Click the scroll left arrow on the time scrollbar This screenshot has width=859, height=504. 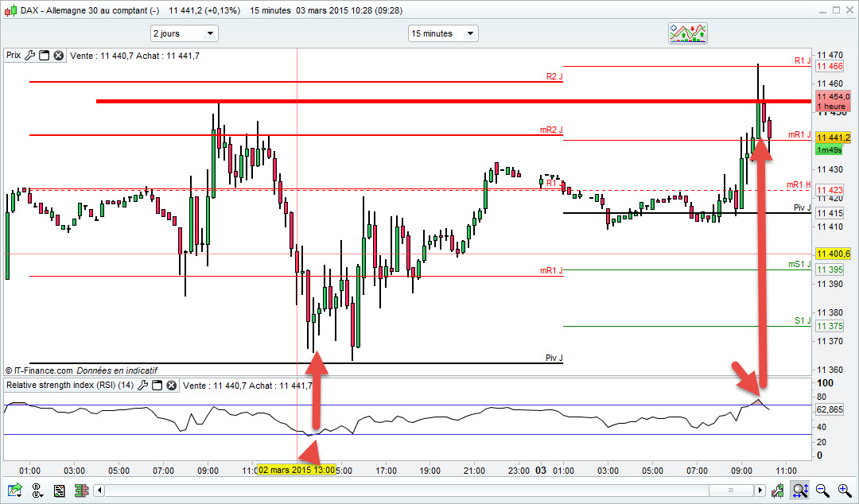(99, 490)
